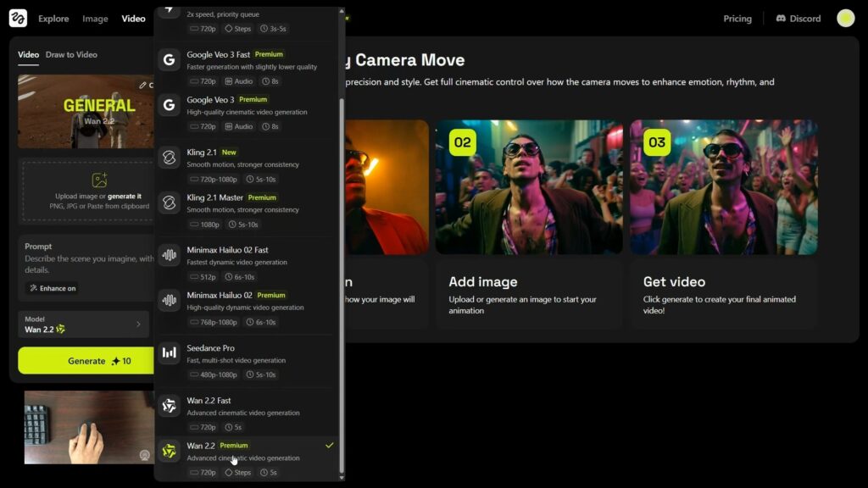868x488 pixels.
Task: Choose the Wan 2.2 Fast model
Action: [247, 413]
